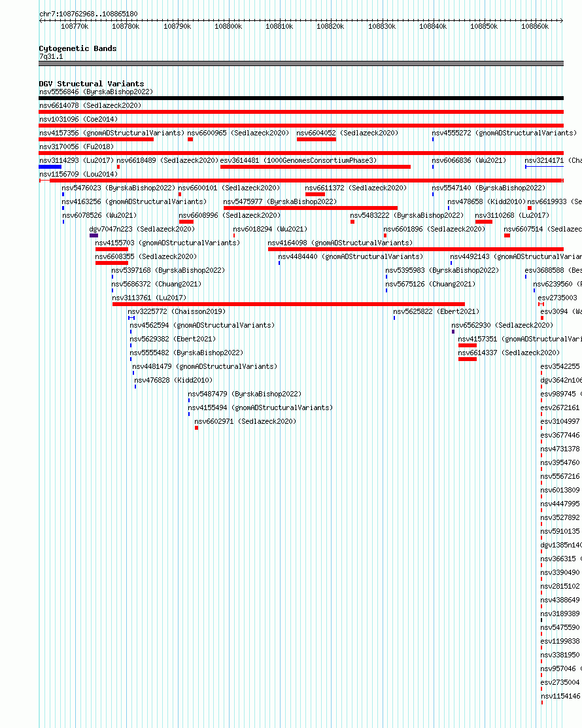Click the long red nsv3113761 feature bar

click(288, 304)
